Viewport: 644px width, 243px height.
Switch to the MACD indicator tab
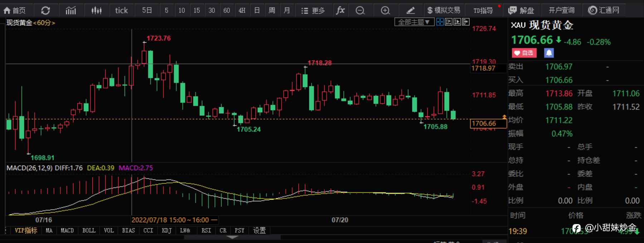[67, 230]
